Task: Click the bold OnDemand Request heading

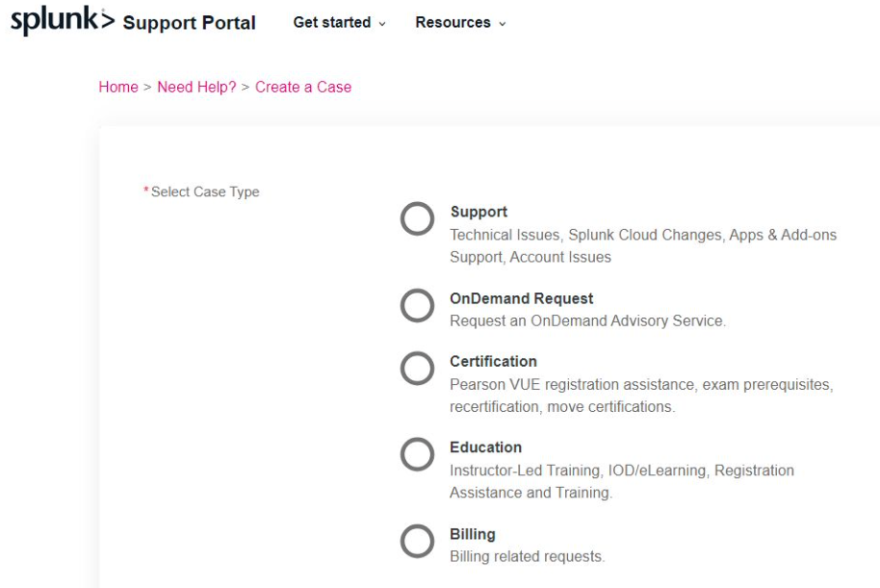Action: point(521,299)
